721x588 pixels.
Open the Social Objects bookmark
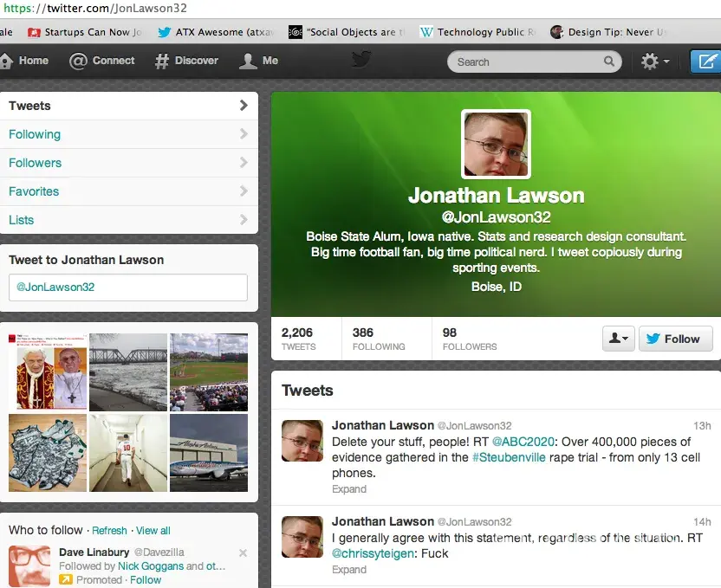point(348,32)
